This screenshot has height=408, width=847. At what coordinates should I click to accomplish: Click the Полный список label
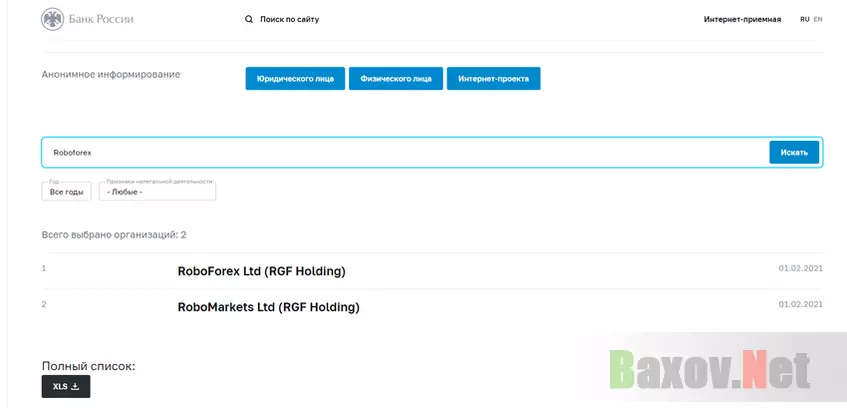click(89, 366)
